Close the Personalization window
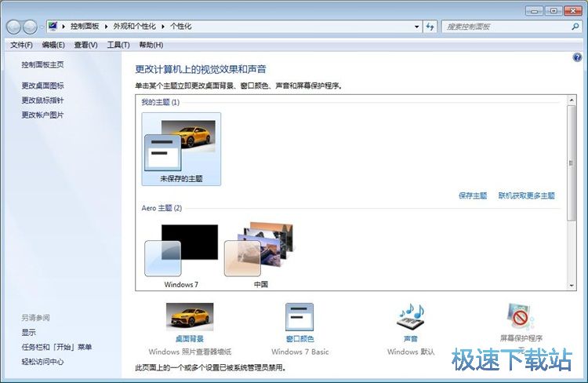This screenshot has height=383, width=588. [572, 11]
